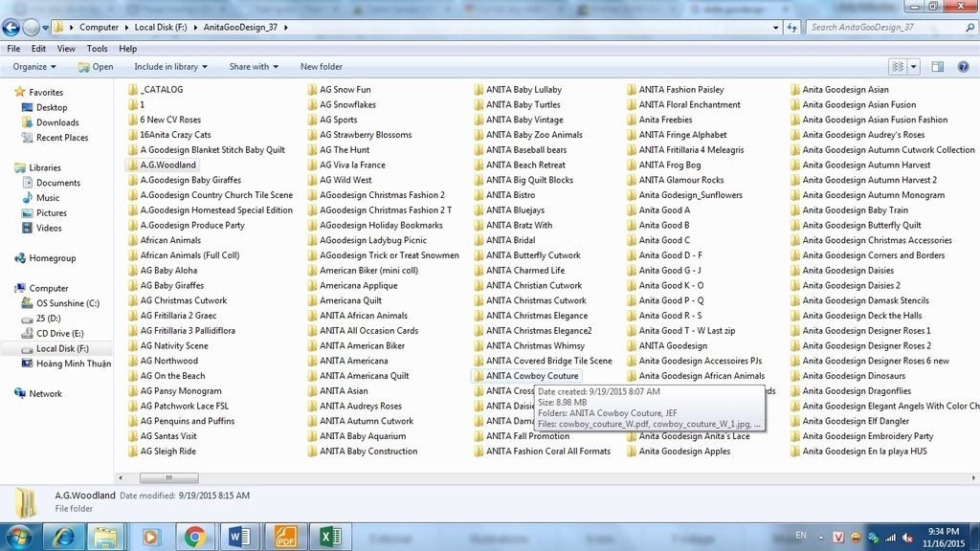The width and height of the screenshot is (980, 551).
Task: Open the Tools menu
Action: (97, 49)
